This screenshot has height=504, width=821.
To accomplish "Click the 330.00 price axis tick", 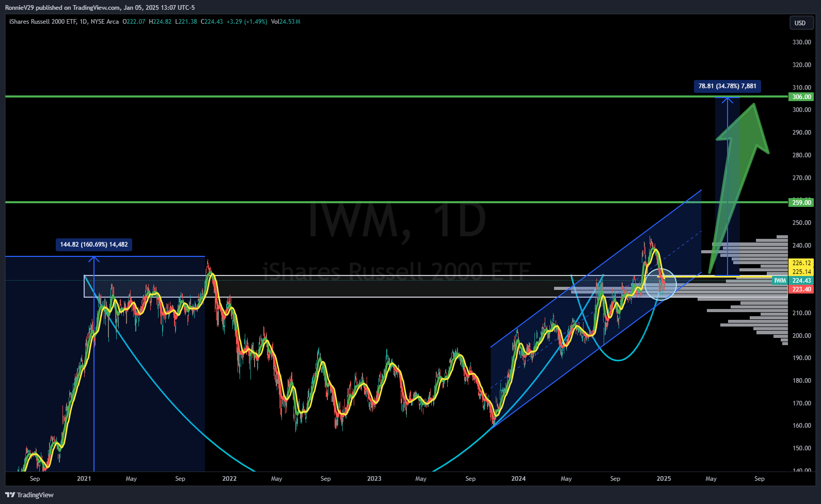I will 801,42.
